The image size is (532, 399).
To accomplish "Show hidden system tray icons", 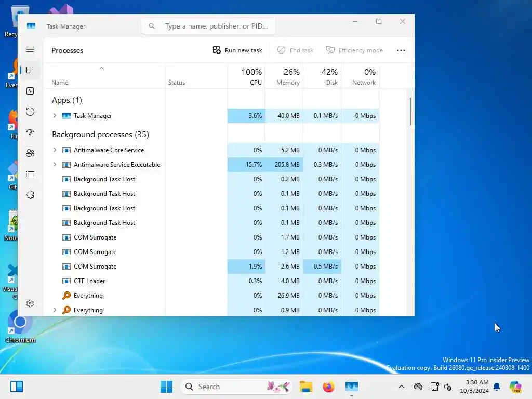I will 402,387.
